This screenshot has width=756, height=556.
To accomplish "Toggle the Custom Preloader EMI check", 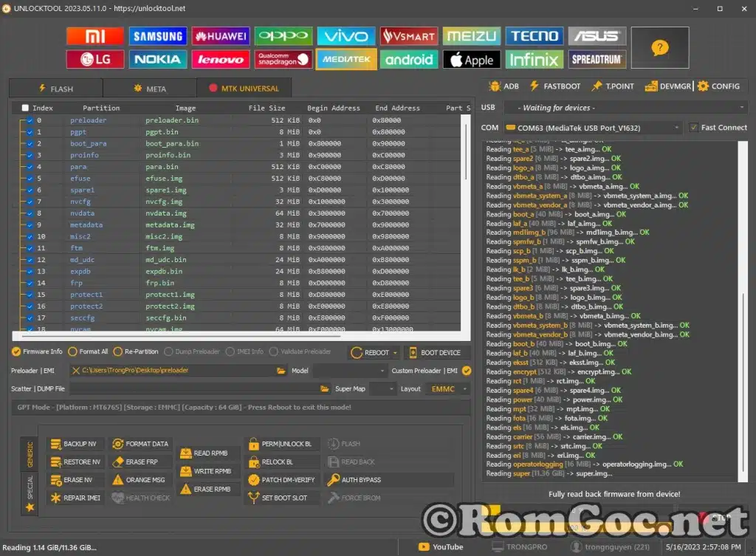I will coord(467,371).
